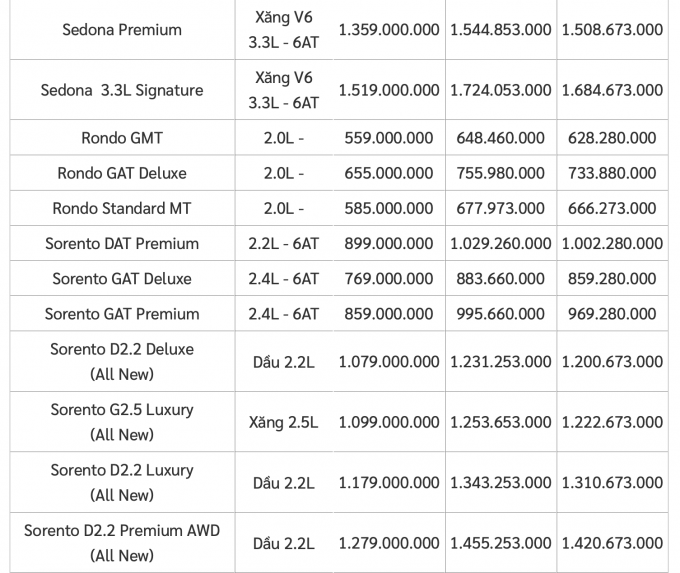Select the Rondo GAT Deluxe name
The width and height of the screenshot is (680, 573).
point(122,173)
